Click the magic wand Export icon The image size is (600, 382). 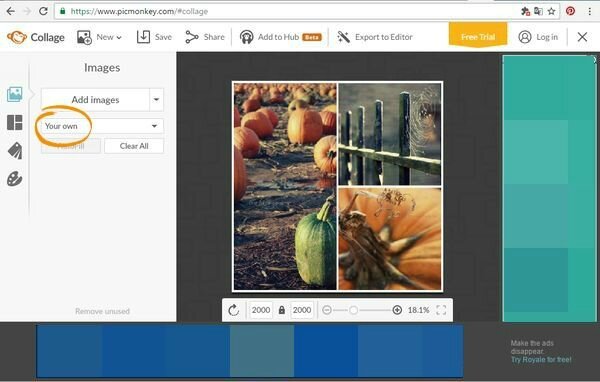tap(343, 37)
